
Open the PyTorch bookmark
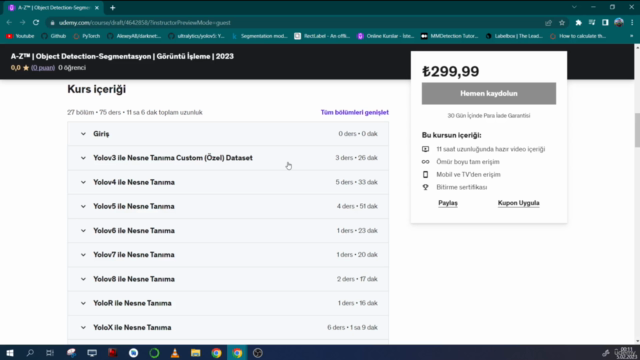[87, 36]
